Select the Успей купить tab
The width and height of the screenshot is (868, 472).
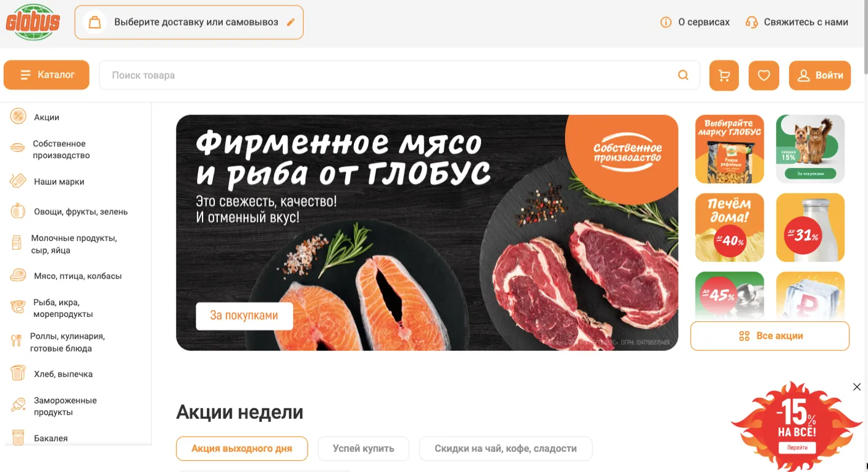[364, 449]
